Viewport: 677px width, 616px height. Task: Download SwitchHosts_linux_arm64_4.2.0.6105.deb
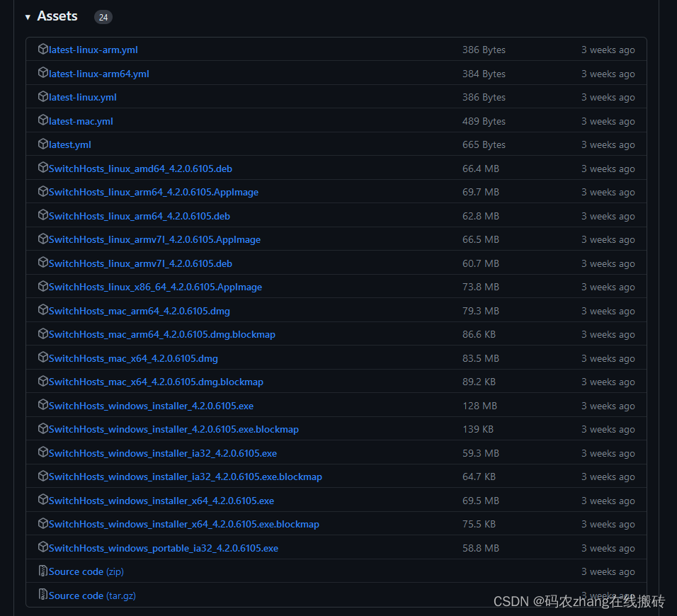pyautogui.click(x=140, y=216)
